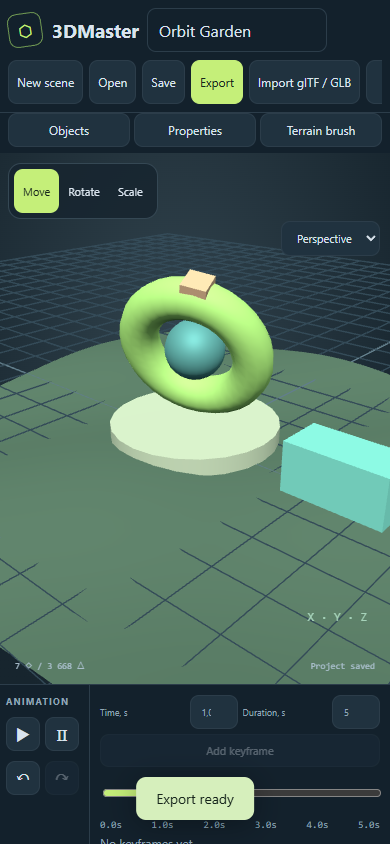This screenshot has width=390, height=844.
Task: Open an existing project
Action: (112, 82)
